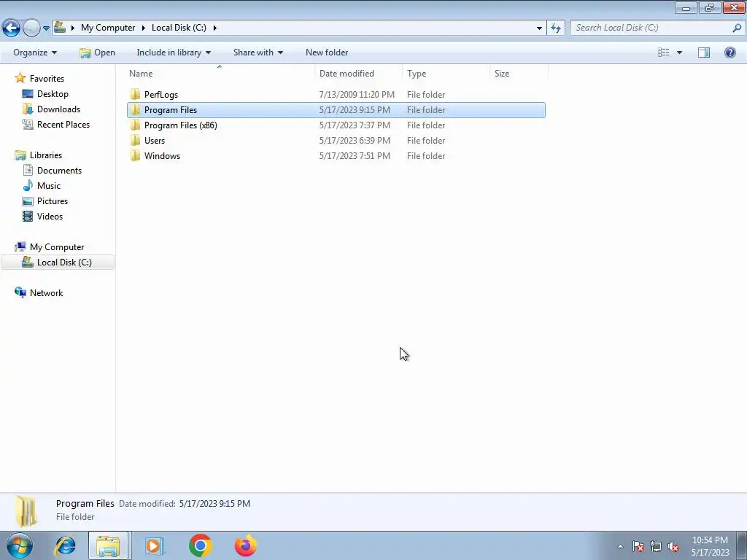This screenshot has height=560, width=747.
Task: Open the Videos library
Action: pyautogui.click(x=50, y=216)
